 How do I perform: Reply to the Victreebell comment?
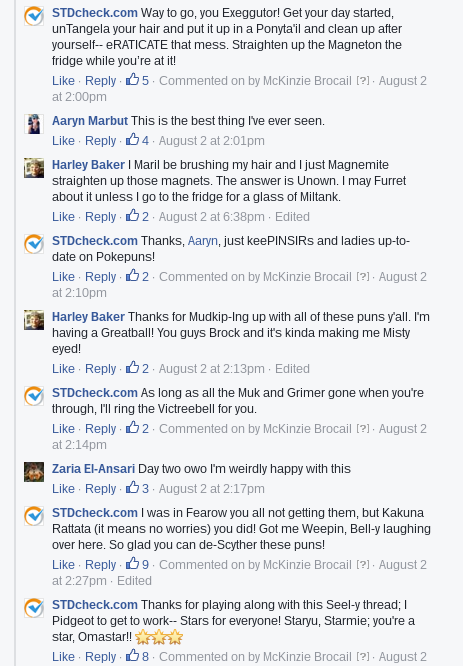pos(100,429)
